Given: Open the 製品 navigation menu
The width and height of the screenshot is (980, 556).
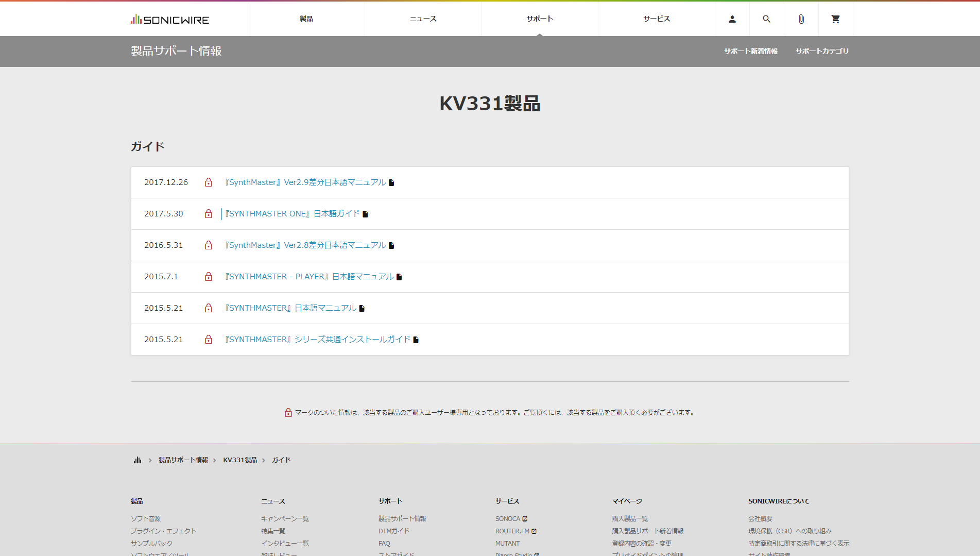Looking at the screenshot, I should (x=306, y=19).
